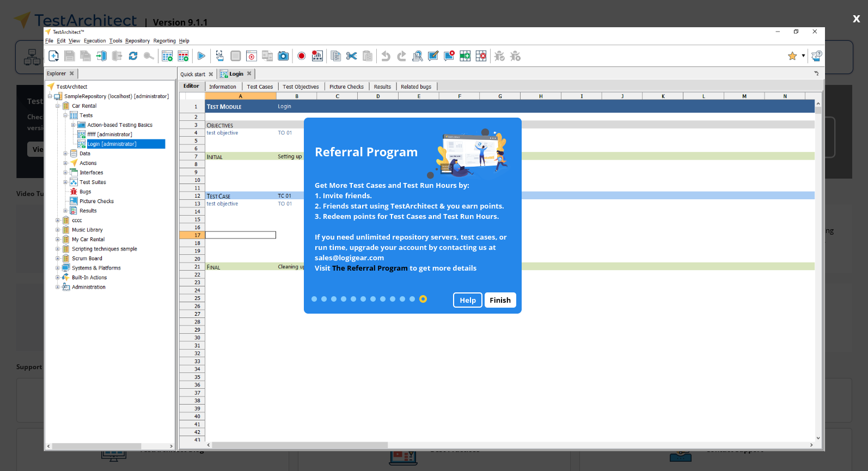This screenshot has width=868, height=471.
Task: Click the Edit comment pencil icon
Action: click(x=433, y=56)
